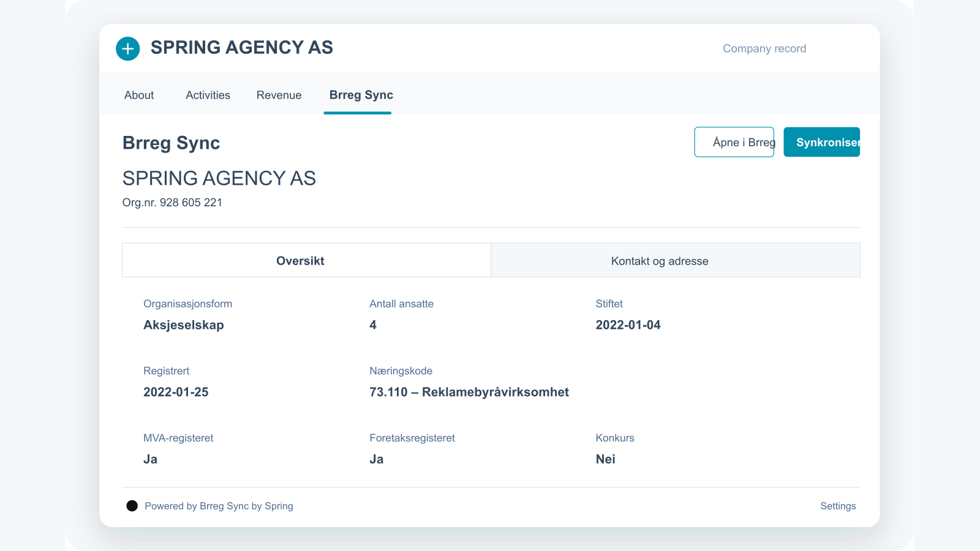980x551 pixels.
Task: Click the SPRING AGENCY AS name above Org.nr.
Action: [x=219, y=178]
